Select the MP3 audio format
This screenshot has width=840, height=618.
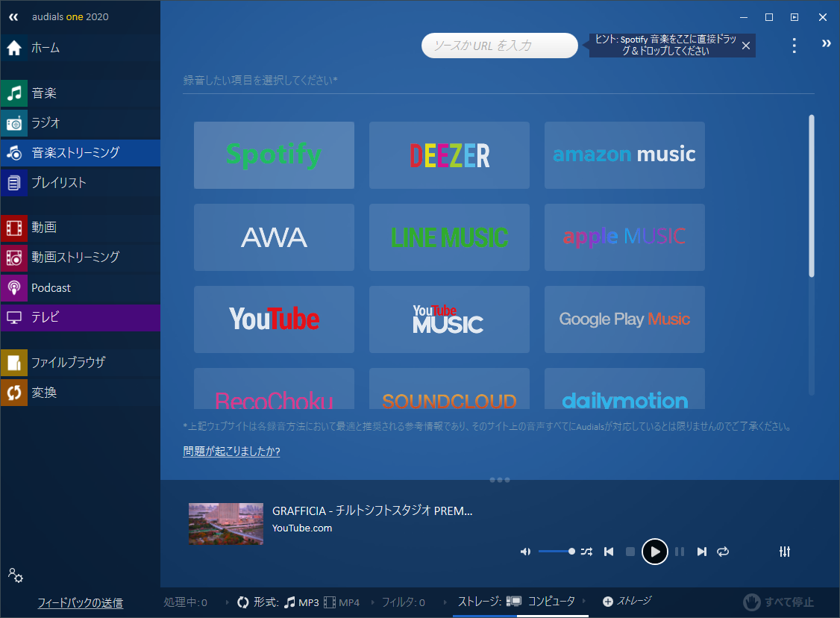301,602
